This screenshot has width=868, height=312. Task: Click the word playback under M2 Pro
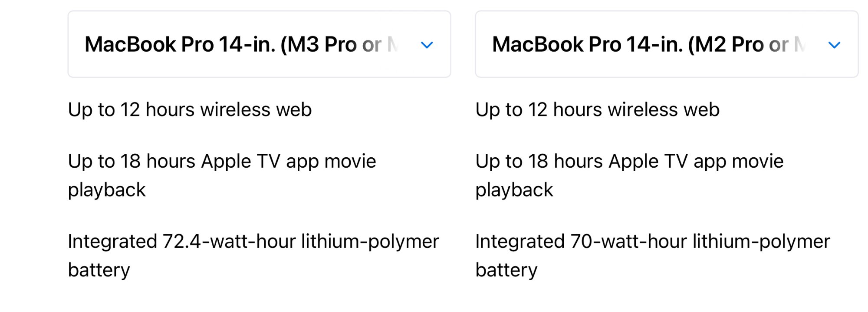click(514, 190)
